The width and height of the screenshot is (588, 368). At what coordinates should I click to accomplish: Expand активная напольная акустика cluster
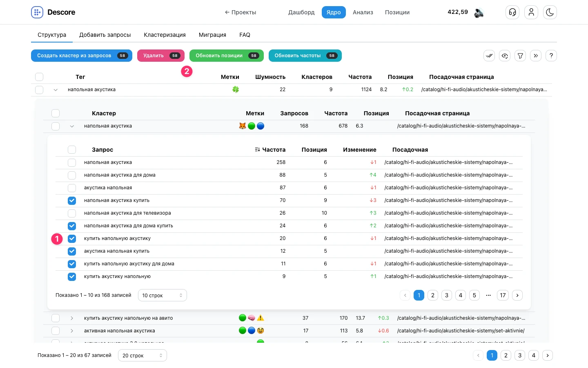click(x=72, y=330)
